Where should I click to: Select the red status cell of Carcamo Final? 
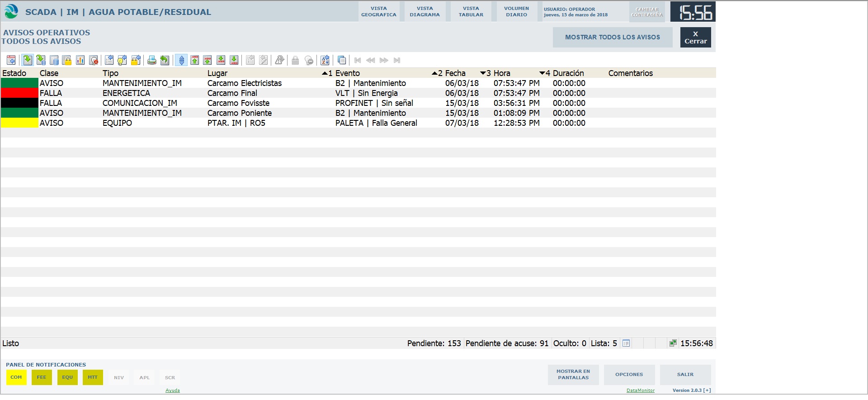pyautogui.click(x=19, y=93)
